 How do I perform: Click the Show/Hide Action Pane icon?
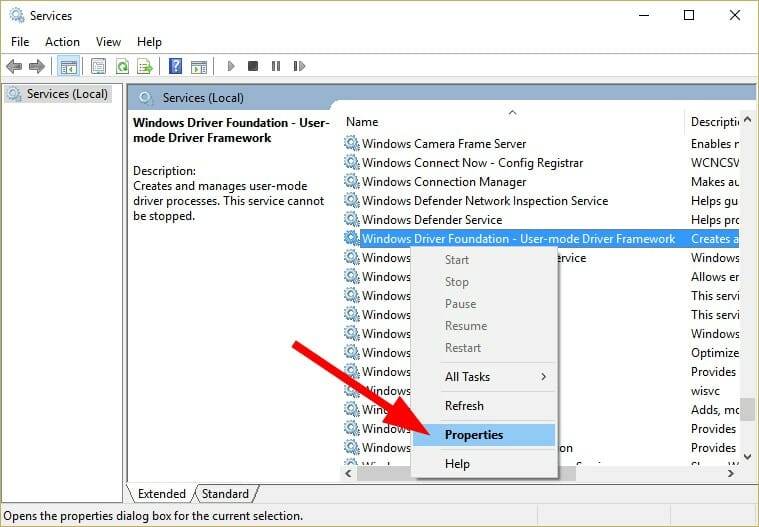tap(199, 66)
